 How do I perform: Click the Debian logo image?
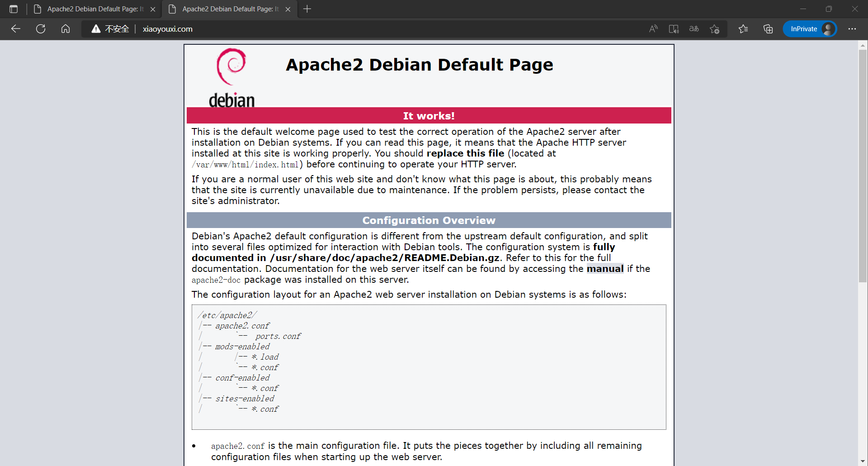coord(231,78)
